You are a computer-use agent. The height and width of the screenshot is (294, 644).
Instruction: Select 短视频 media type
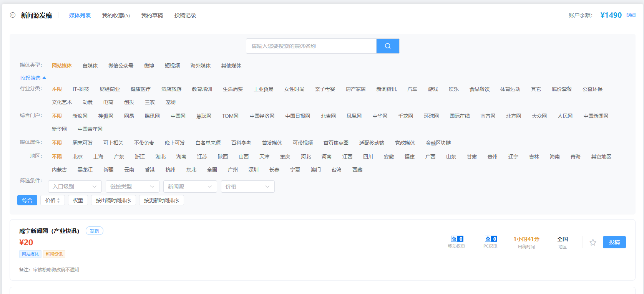click(173, 66)
